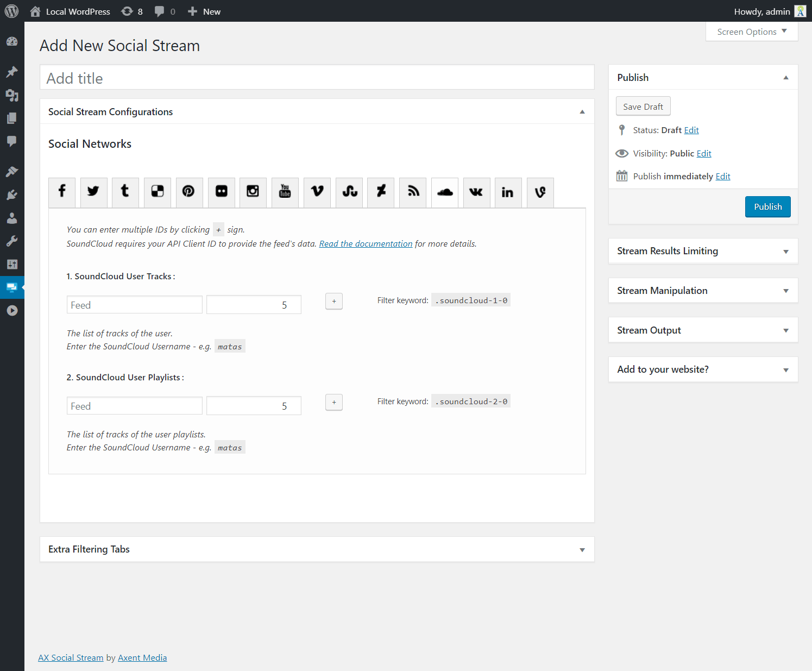Open the Instagram network tab

[253, 192]
